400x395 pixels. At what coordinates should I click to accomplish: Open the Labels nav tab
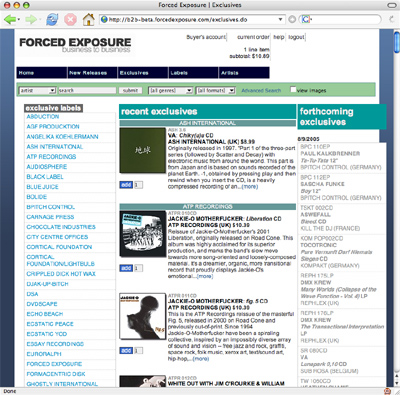pos(193,73)
